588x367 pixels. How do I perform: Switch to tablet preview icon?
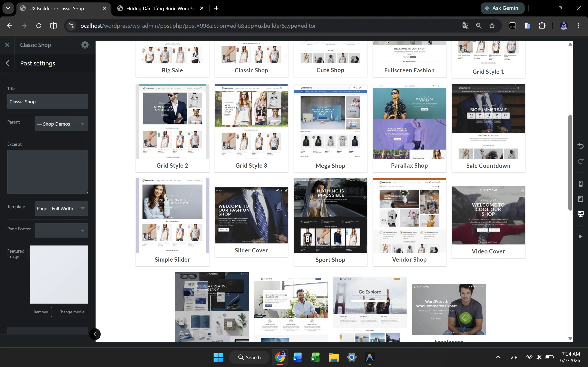coord(580,199)
